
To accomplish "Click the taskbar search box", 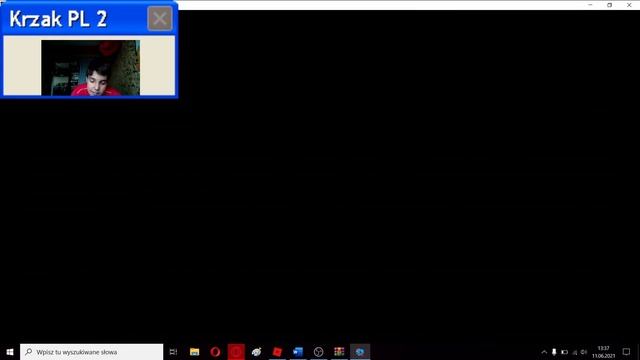I will pyautogui.click(x=91, y=352).
